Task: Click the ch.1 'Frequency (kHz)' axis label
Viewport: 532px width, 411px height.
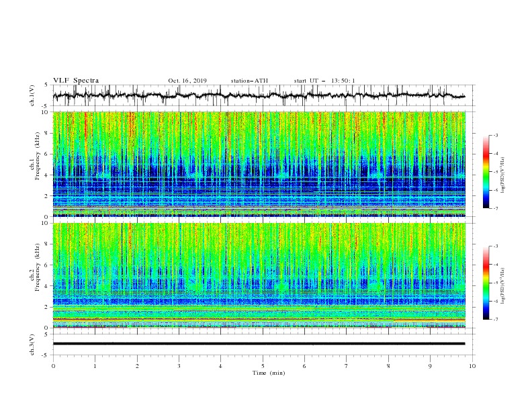Action: (x=38, y=156)
